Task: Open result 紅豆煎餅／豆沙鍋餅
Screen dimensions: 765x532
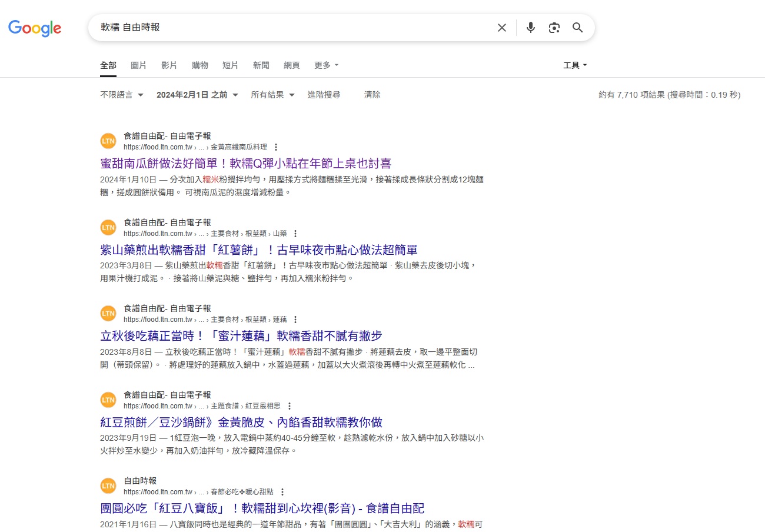Action: click(241, 422)
